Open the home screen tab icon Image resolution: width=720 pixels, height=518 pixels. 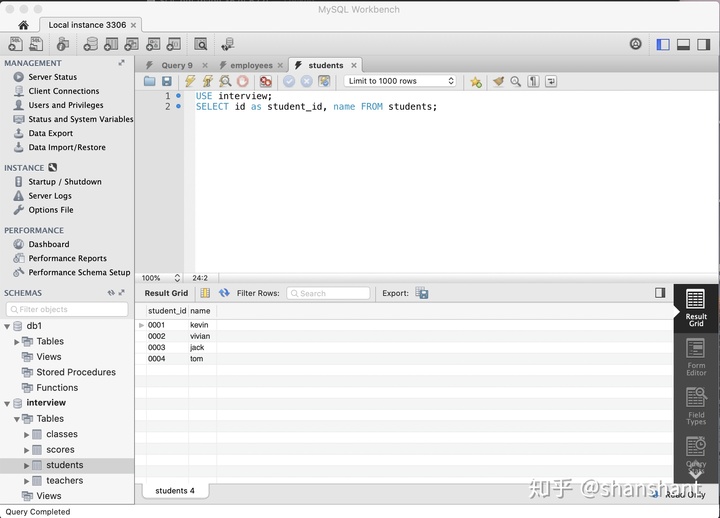23,25
